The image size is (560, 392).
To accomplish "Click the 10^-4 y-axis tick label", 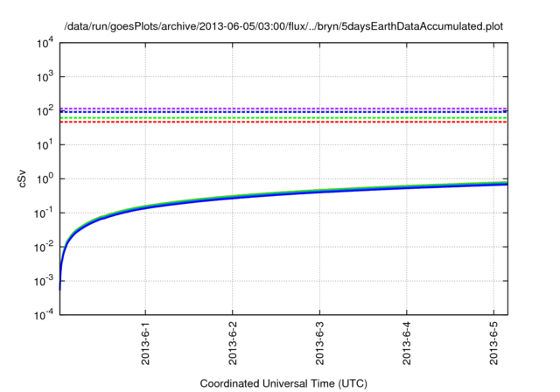I will coord(44,314).
